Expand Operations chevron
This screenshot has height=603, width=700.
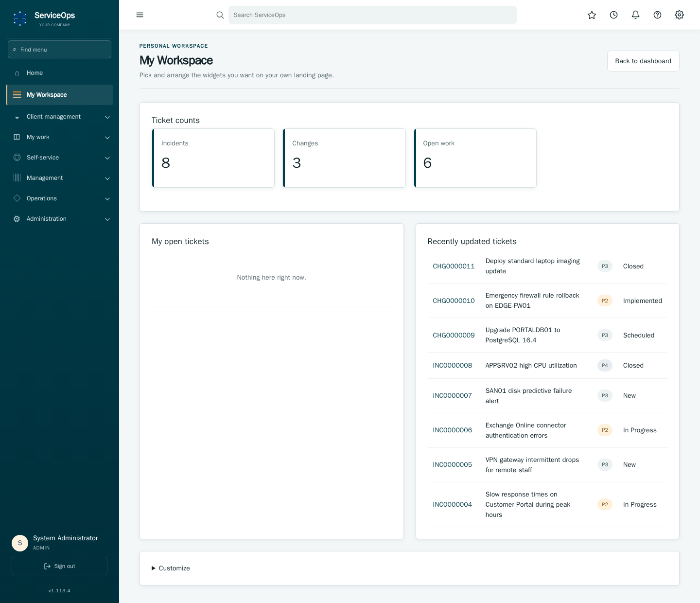click(107, 199)
